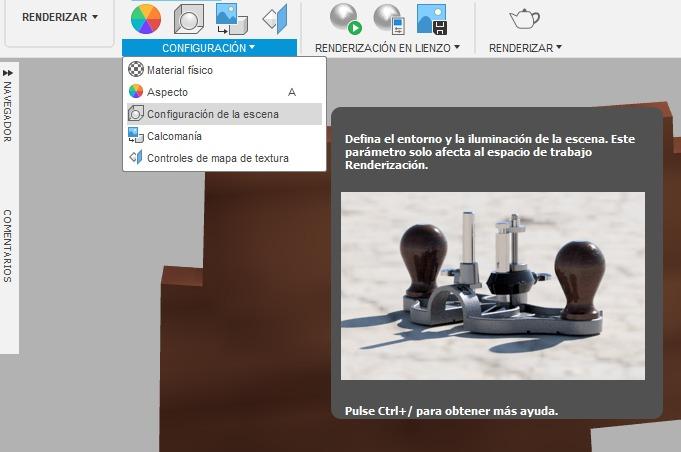This screenshot has width=681, height=452.
Task: Open the RENDERIZAR workspace dropdown
Action: coord(60,17)
